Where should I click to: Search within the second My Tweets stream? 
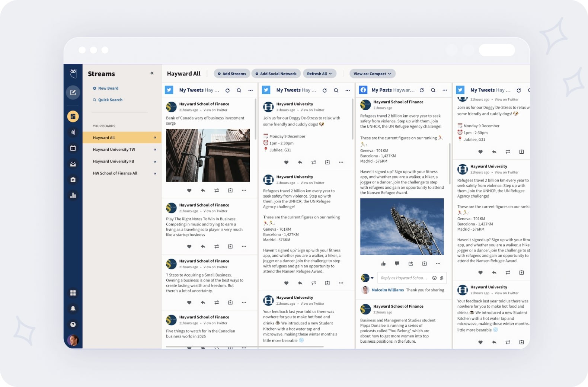tap(336, 90)
